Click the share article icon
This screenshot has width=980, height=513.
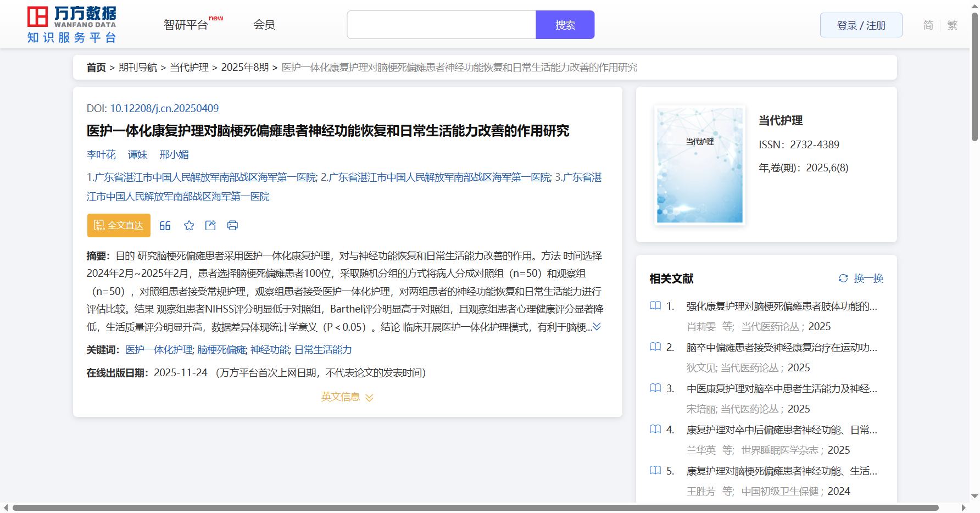click(x=210, y=226)
